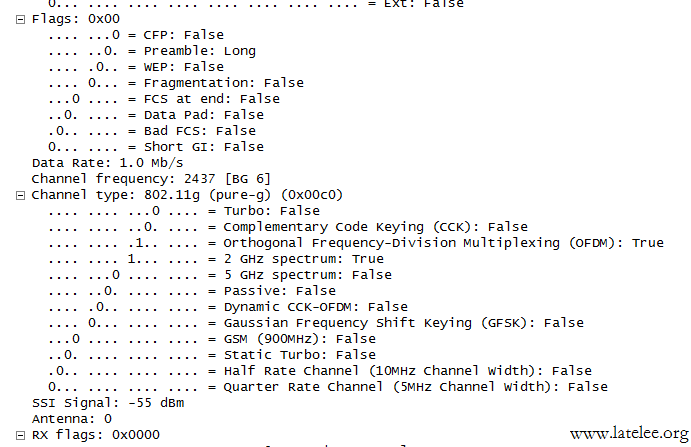This screenshot has height=447, width=691.
Task: Collapse the Channel type 802.11g node
Action: (x=20, y=195)
